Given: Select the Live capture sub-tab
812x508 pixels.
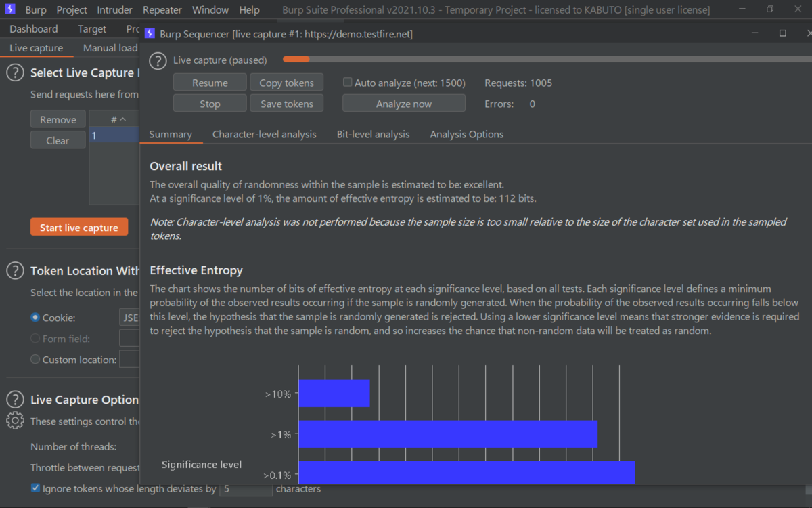Looking at the screenshot, I should [x=37, y=48].
